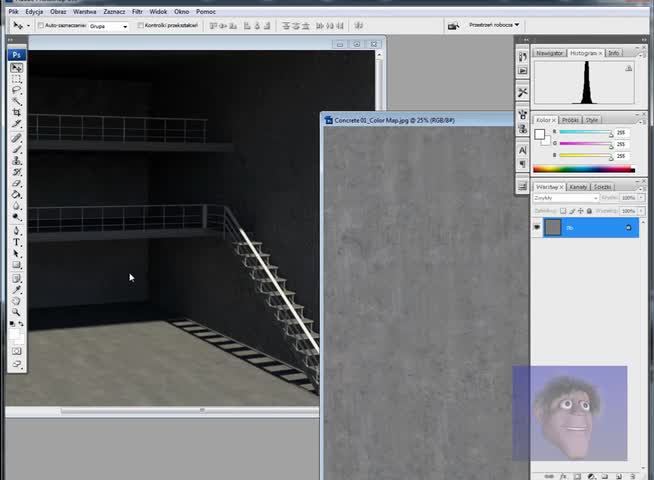Open the layer fill dropdown arrow
This screenshot has height=480, width=654.
tap(641, 211)
